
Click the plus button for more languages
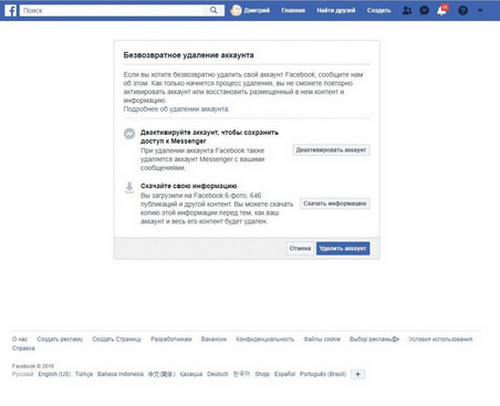pyautogui.click(x=358, y=374)
